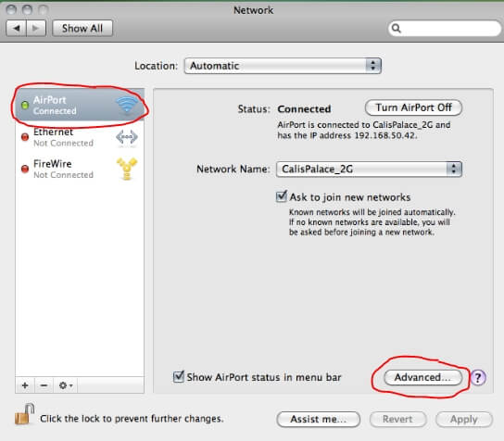
Task: Click Turn AirPort Off button
Action: pos(414,107)
